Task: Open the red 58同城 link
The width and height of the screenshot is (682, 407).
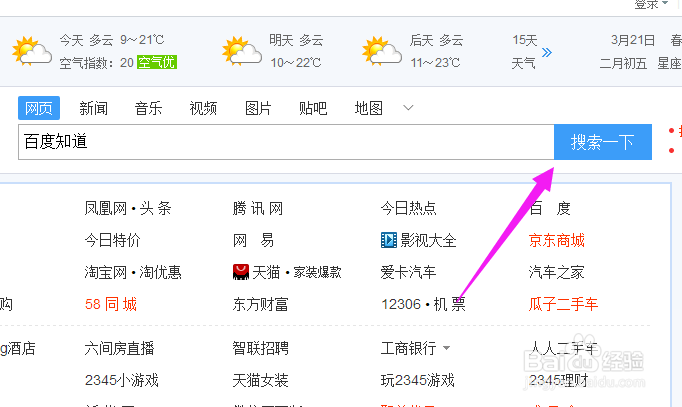Action: pos(111,304)
